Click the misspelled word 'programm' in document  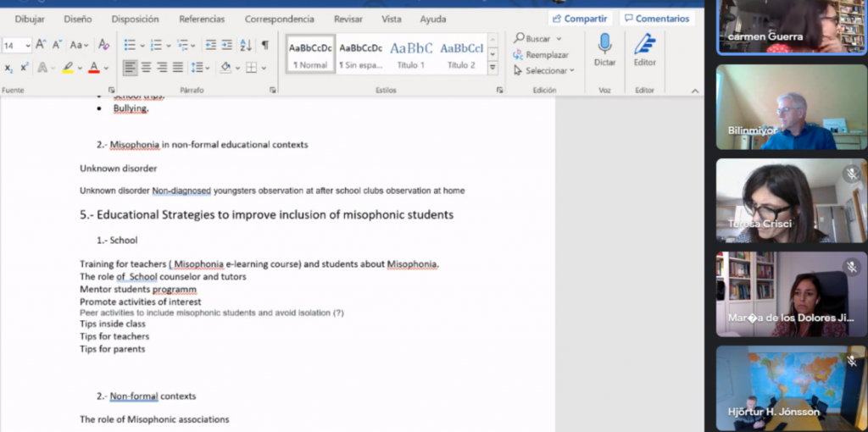[x=175, y=290]
